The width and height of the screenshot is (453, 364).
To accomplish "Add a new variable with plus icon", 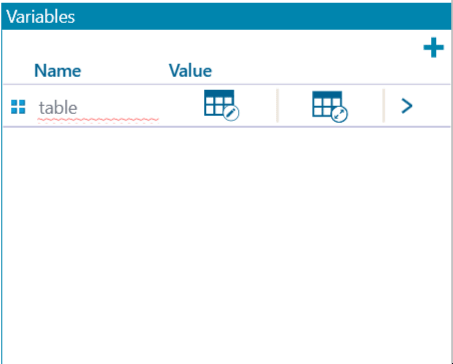I will point(433,47).
